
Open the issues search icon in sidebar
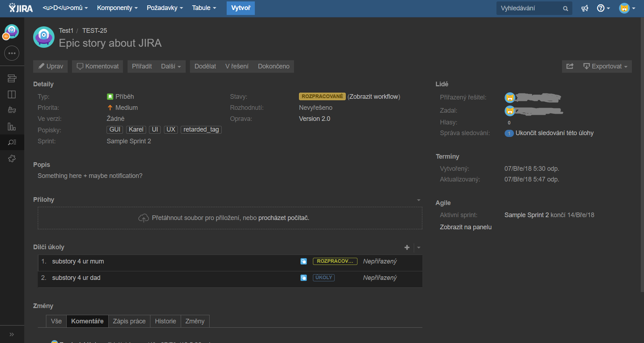12,142
